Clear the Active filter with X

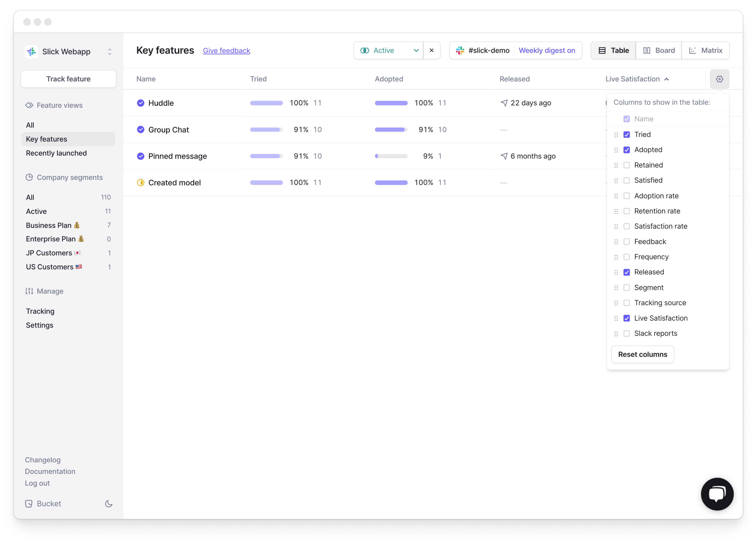point(432,50)
